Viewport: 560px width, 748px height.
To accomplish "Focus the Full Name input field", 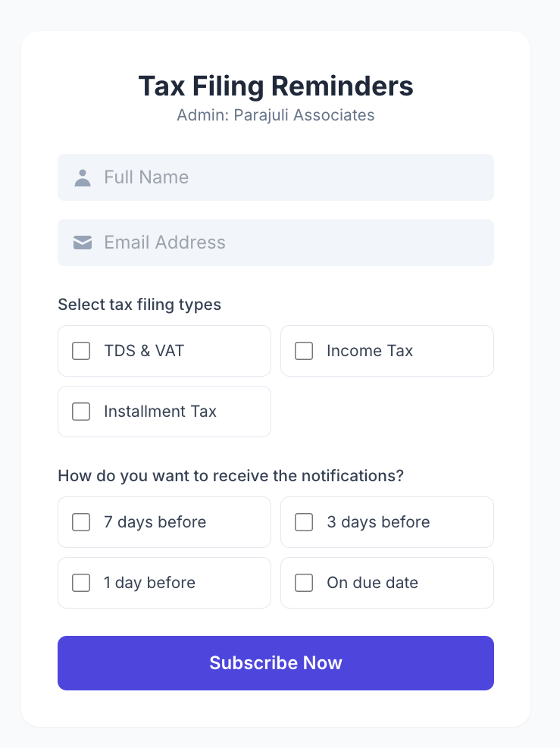I will tap(296, 177).
